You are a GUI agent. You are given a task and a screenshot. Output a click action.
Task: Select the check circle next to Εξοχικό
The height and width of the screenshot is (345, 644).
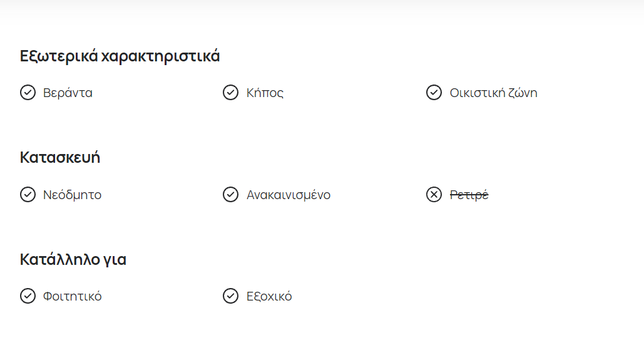tap(230, 296)
